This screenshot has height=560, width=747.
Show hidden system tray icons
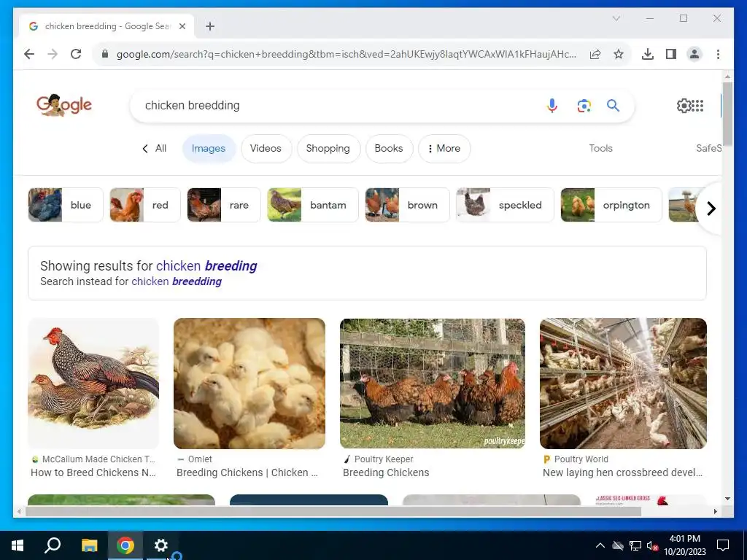click(600, 545)
